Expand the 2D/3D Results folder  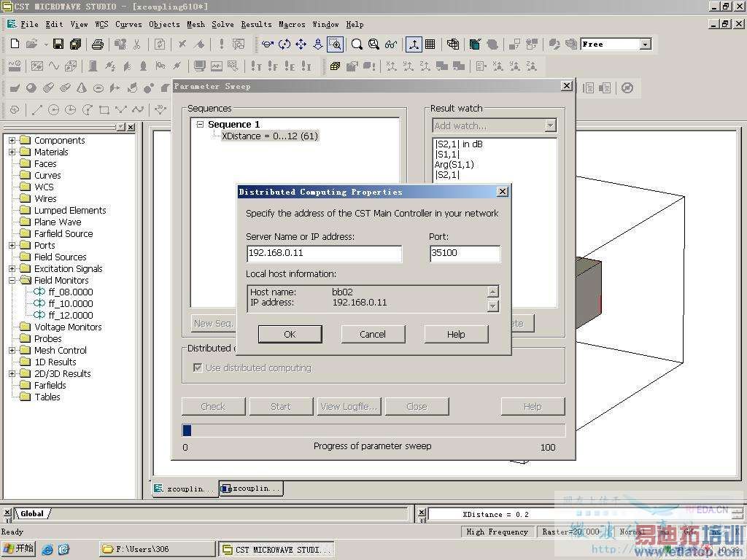pyautogui.click(x=12, y=374)
